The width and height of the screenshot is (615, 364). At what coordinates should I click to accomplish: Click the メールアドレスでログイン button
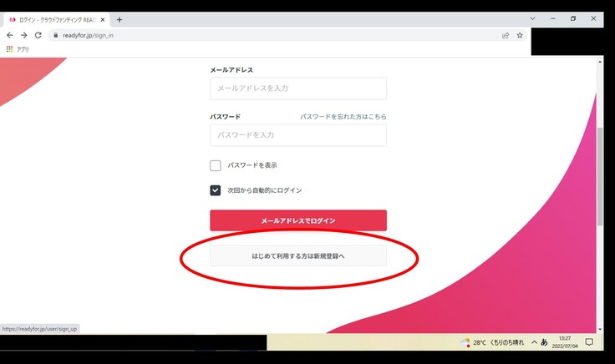tap(298, 220)
